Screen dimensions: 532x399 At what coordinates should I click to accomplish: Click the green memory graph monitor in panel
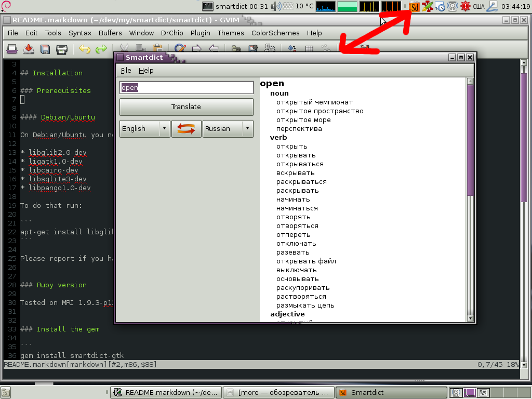click(347, 6)
